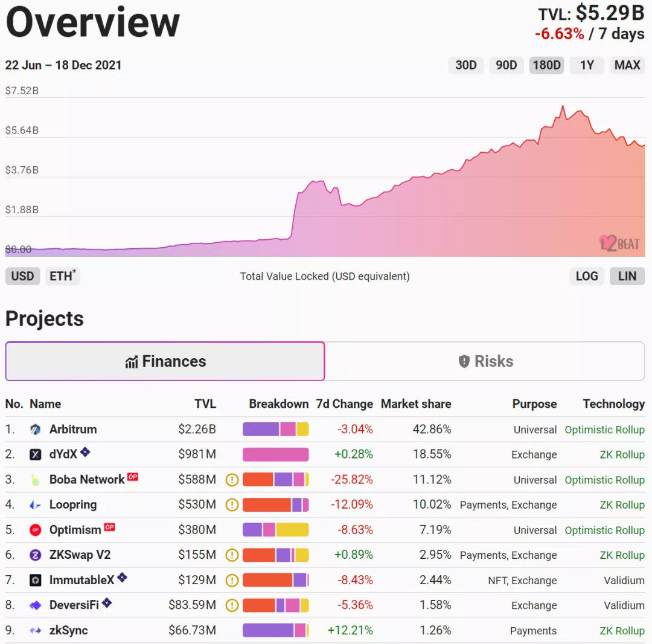The height and width of the screenshot is (644, 652).
Task: Click the $83.59M TVL value
Action: pos(192,605)
